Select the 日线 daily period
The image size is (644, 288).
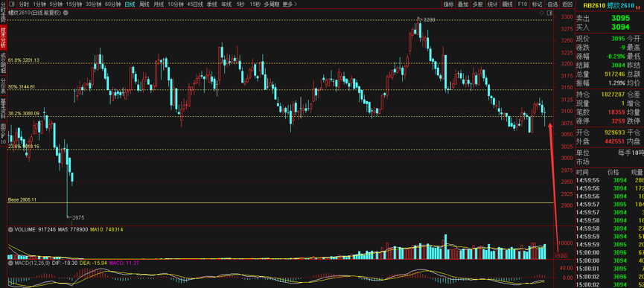click(130, 4)
